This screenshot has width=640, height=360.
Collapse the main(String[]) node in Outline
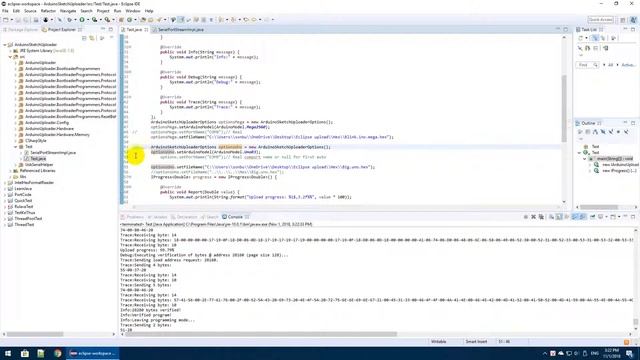pyautogui.click(x=584, y=158)
